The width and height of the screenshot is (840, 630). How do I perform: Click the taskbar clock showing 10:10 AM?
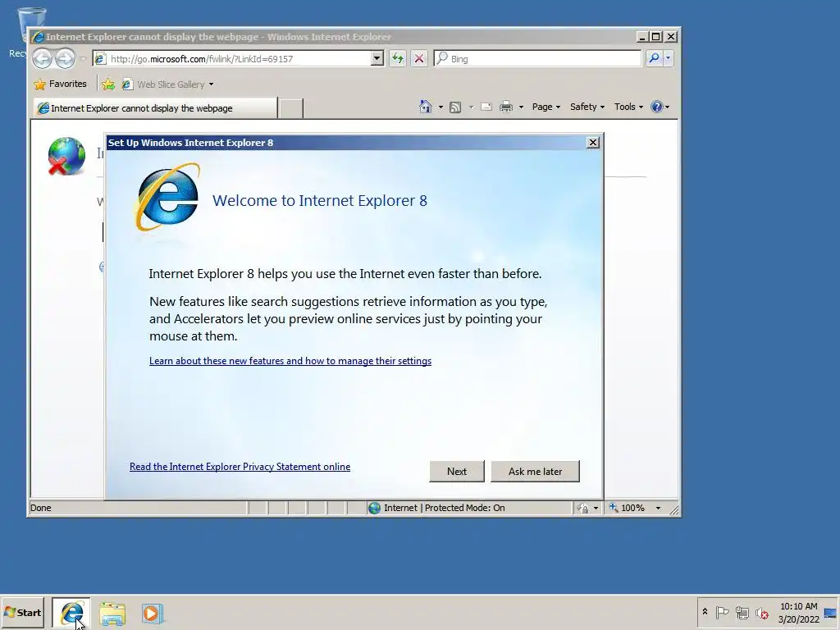[x=798, y=612]
